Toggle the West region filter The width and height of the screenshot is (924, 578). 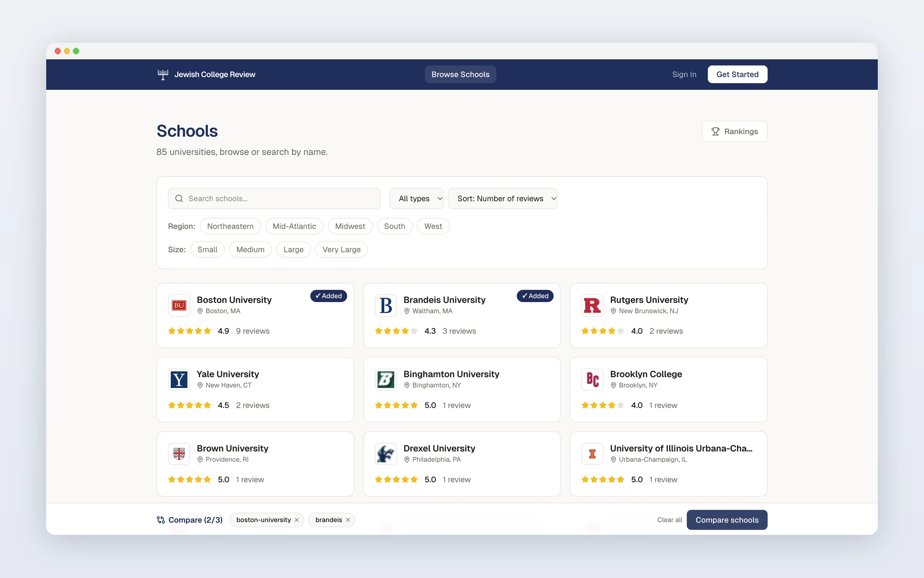click(433, 226)
